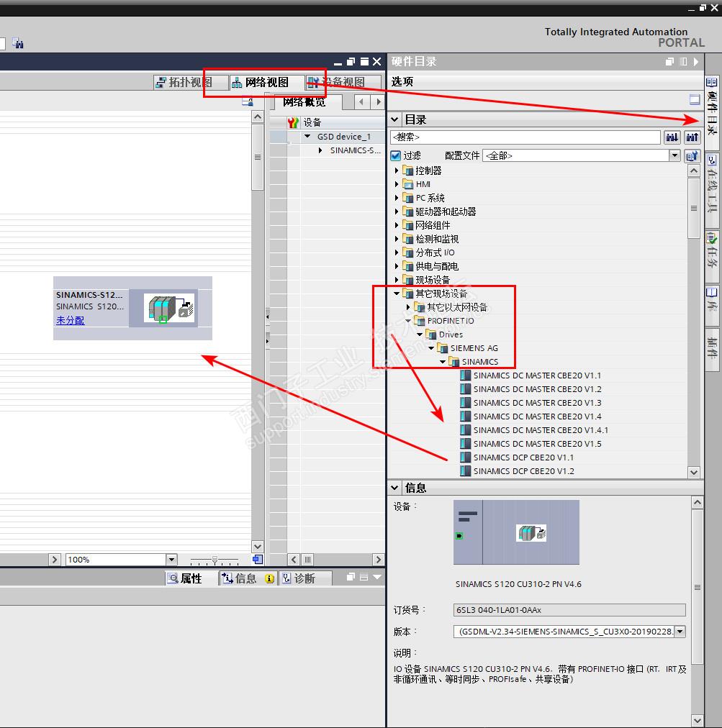Click the toolbar icon at top left
The width and height of the screenshot is (722, 728).
point(18,43)
